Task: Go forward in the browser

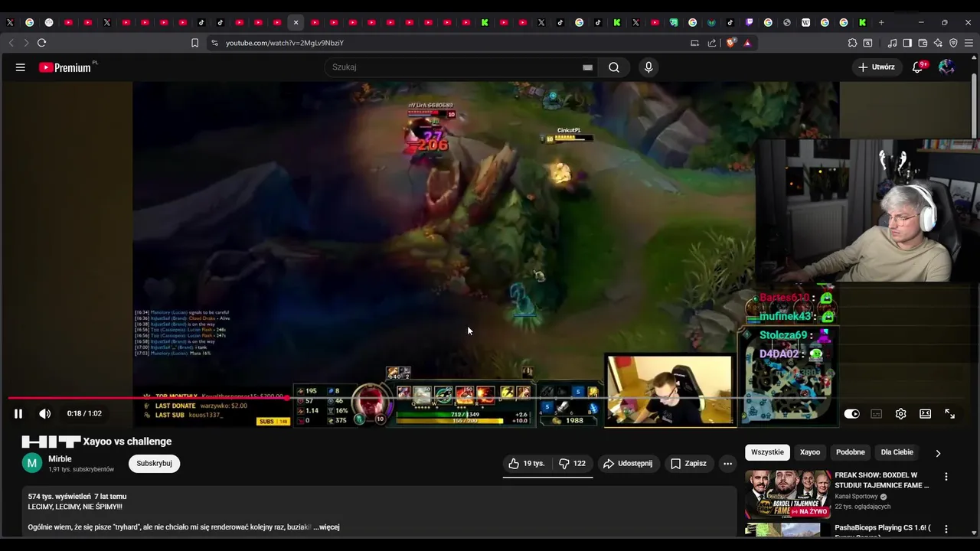Action: coord(25,43)
